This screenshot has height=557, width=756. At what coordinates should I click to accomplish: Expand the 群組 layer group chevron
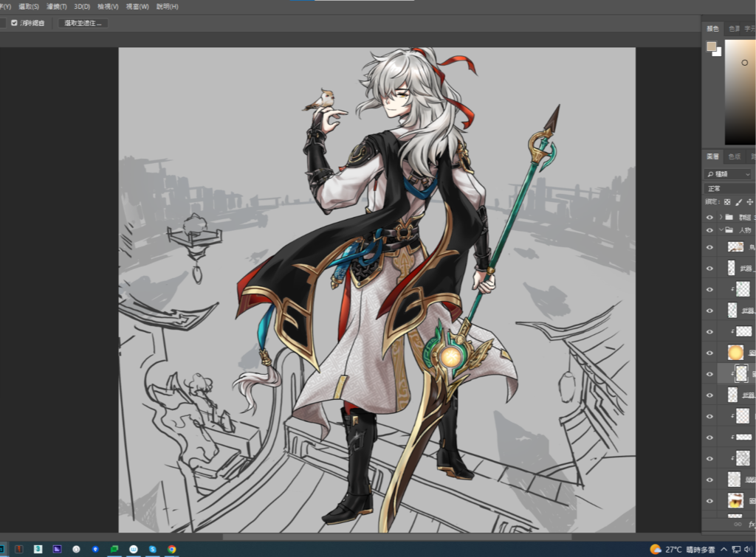tap(721, 217)
